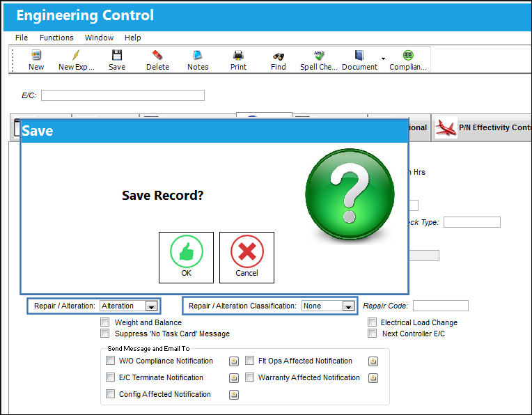The height and width of the screenshot is (415, 532).
Task: Open the Compliance toolbar icon
Action: [x=408, y=60]
